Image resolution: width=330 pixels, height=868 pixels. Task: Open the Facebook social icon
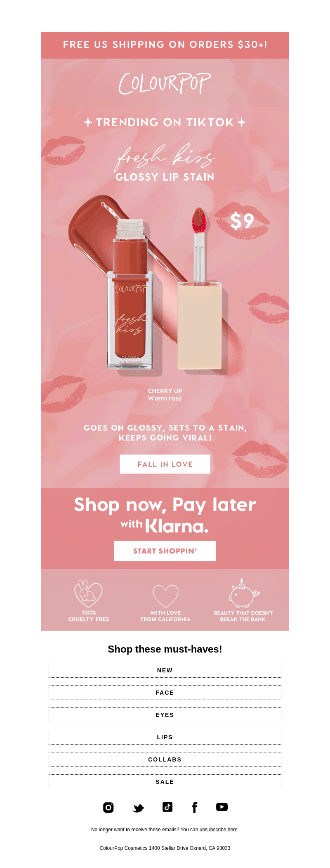point(195,807)
